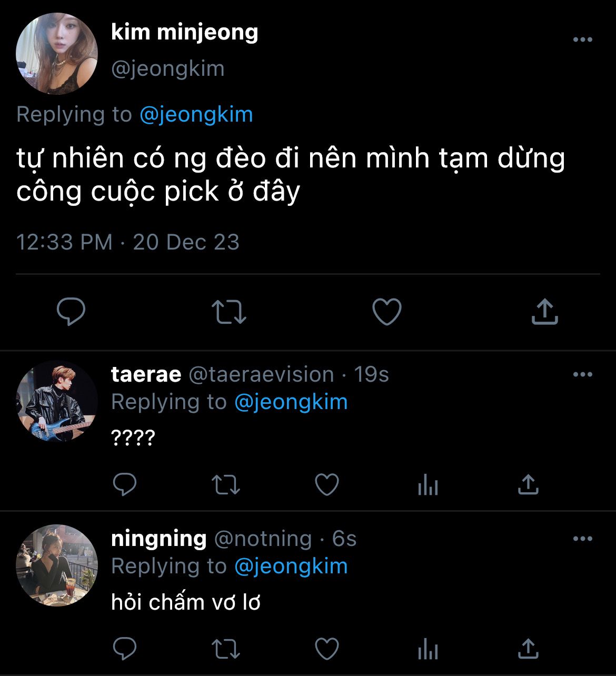View analytics for ningning's reply

tap(428, 649)
